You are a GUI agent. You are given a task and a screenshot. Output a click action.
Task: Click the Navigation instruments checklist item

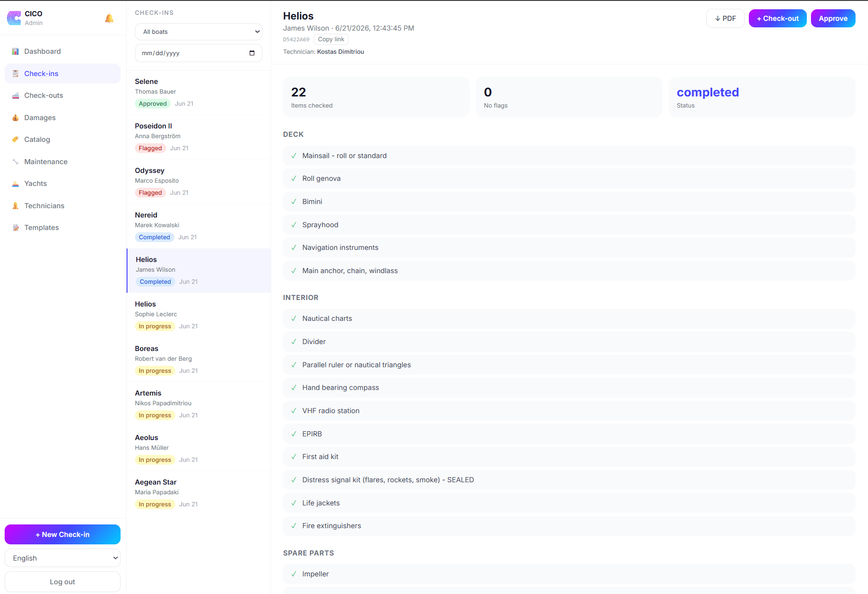pyautogui.click(x=569, y=248)
